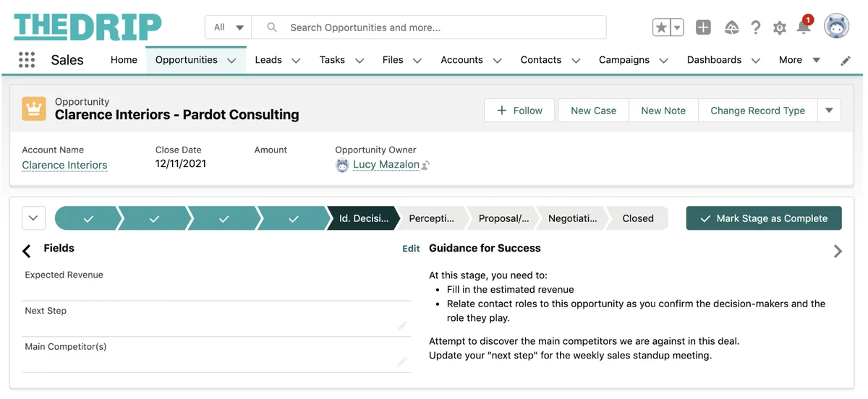Open more record actions dropdown
Image resolution: width=868 pixels, height=399 pixels.
[829, 111]
